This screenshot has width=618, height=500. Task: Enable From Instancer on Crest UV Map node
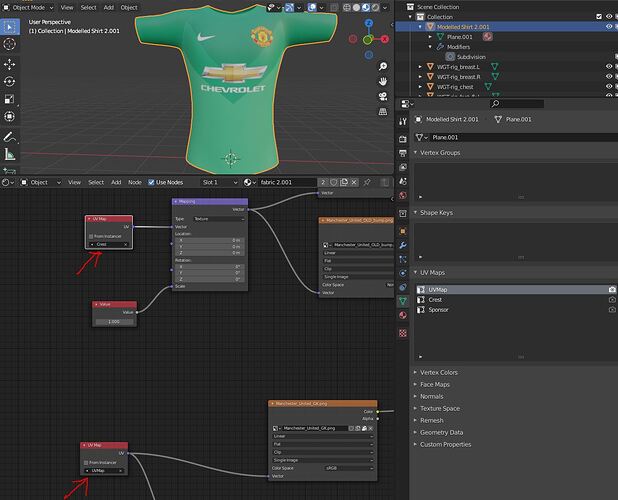click(91, 236)
